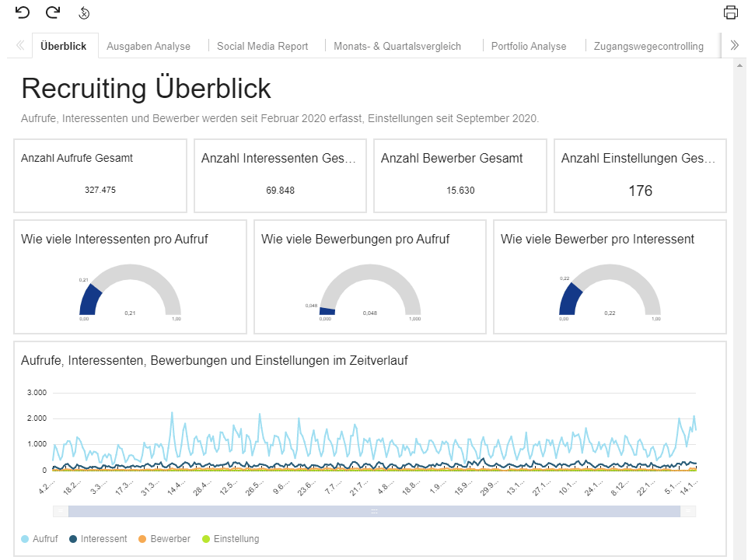This screenshot has height=560, width=748.
Task: Click the right tab-scroll chevron
Action: click(x=733, y=45)
